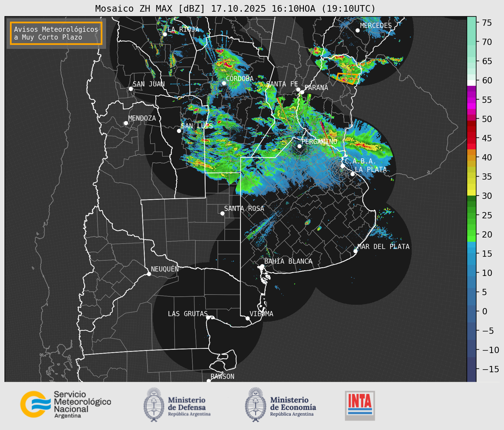Viewport: 504px width, 430px height.
Task: Pick the white 60 dBZ band on colorbar
Action: pyautogui.click(x=471, y=83)
